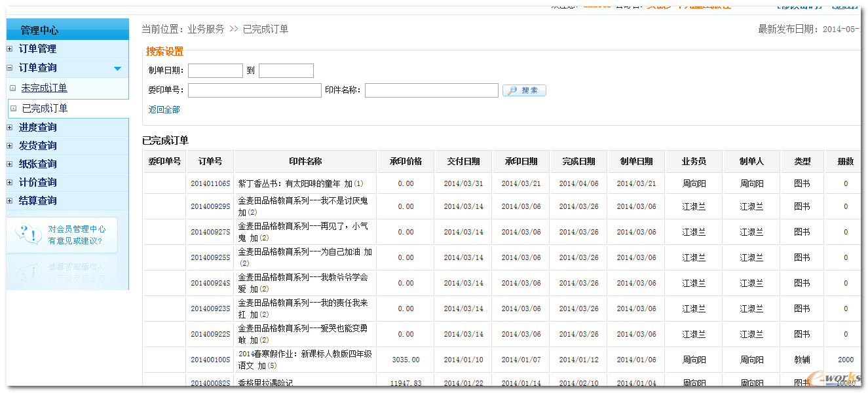
Task: Open the 订单管理 menu label
Action: (37, 48)
